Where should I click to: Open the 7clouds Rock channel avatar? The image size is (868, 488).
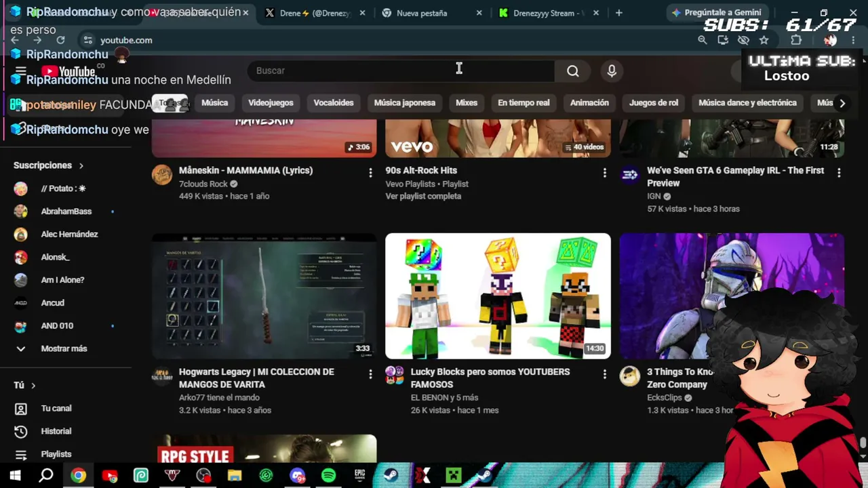coord(162,175)
